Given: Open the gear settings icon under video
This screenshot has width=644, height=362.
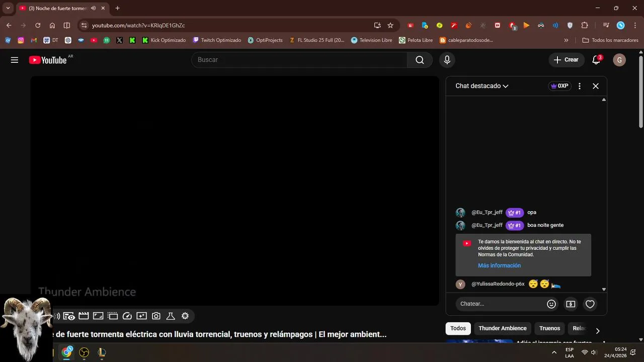Looking at the screenshot, I should [185, 316].
